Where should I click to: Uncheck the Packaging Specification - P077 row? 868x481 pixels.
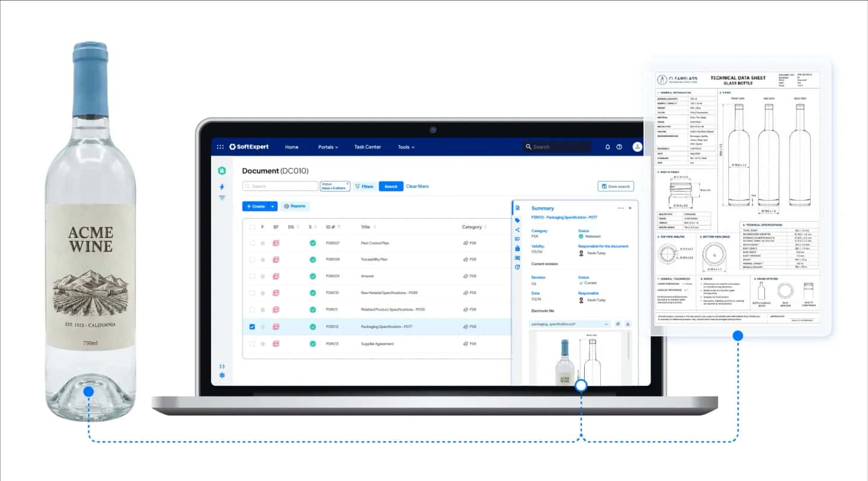tap(252, 327)
